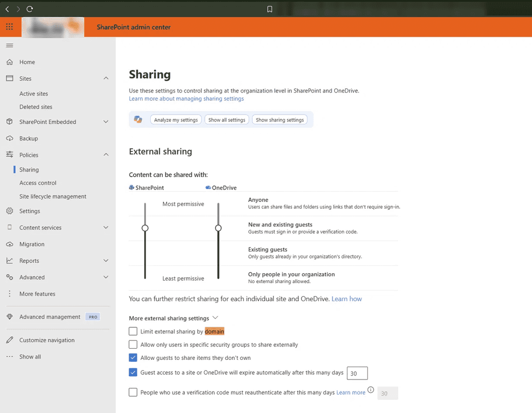The image size is (532, 413).
Task: Click the SharePoint icon above the slider
Action: point(132,187)
